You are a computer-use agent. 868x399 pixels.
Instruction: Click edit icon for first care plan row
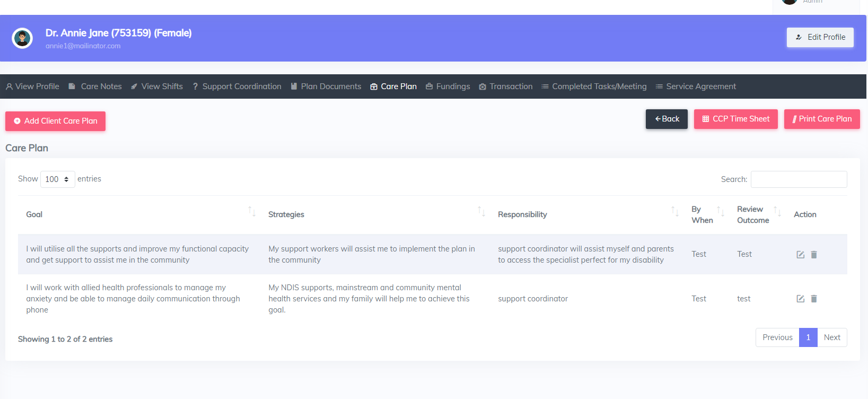click(x=800, y=255)
